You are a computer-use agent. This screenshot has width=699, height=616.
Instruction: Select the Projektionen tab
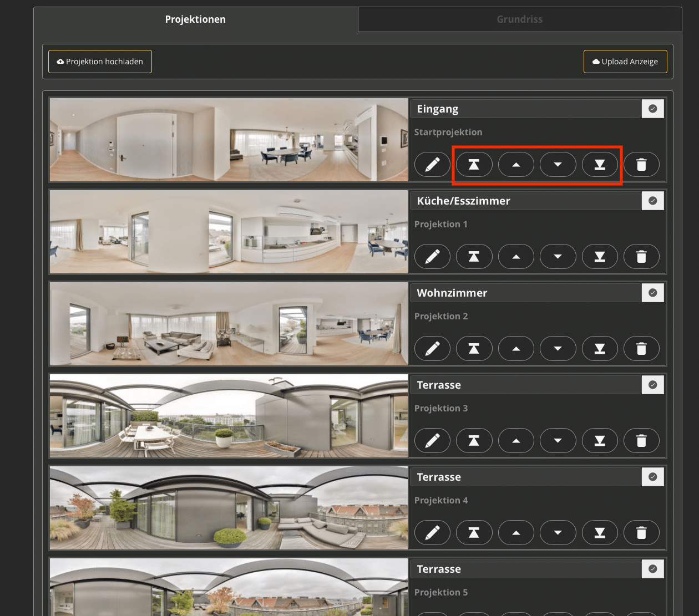(x=195, y=19)
